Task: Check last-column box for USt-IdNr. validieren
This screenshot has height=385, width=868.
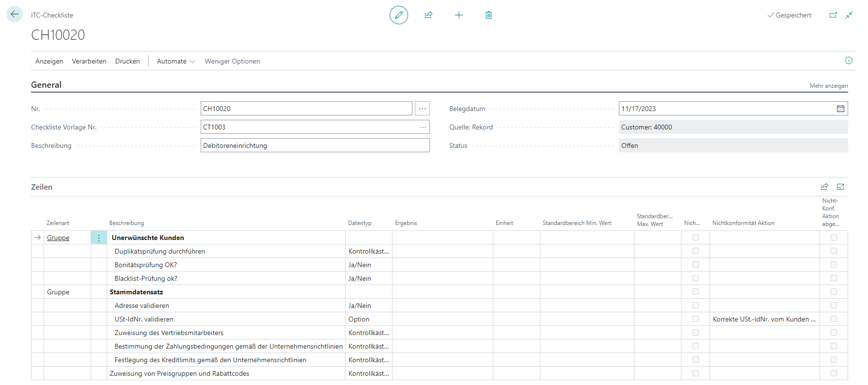Action: coord(834,319)
